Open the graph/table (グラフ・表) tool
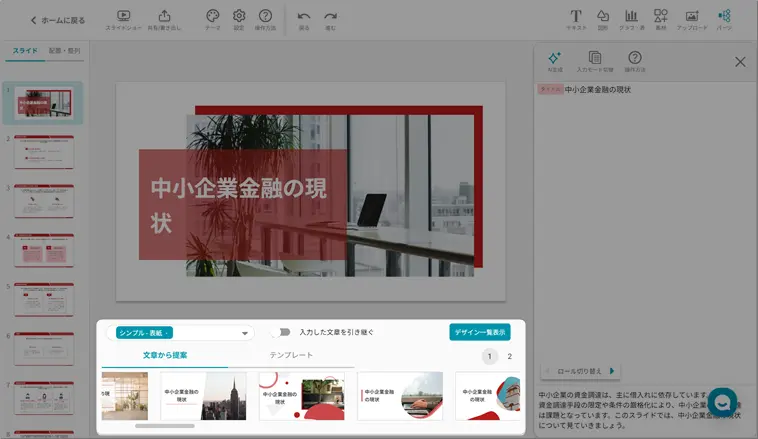This screenshot has height=439, width=758. click(x=631, y=20)
